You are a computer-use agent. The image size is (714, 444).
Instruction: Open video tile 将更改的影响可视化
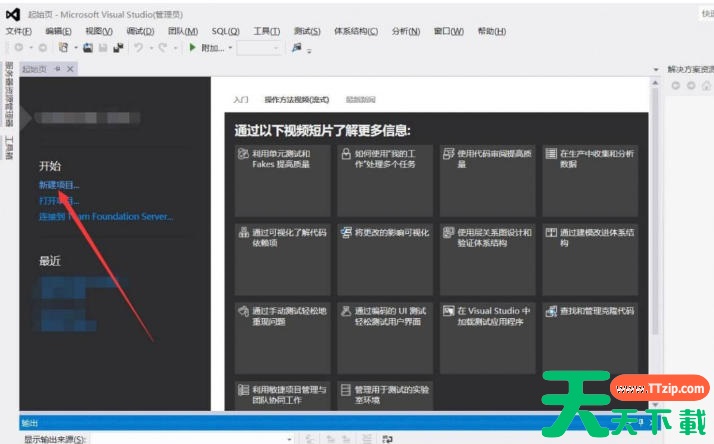click(385, 260)
